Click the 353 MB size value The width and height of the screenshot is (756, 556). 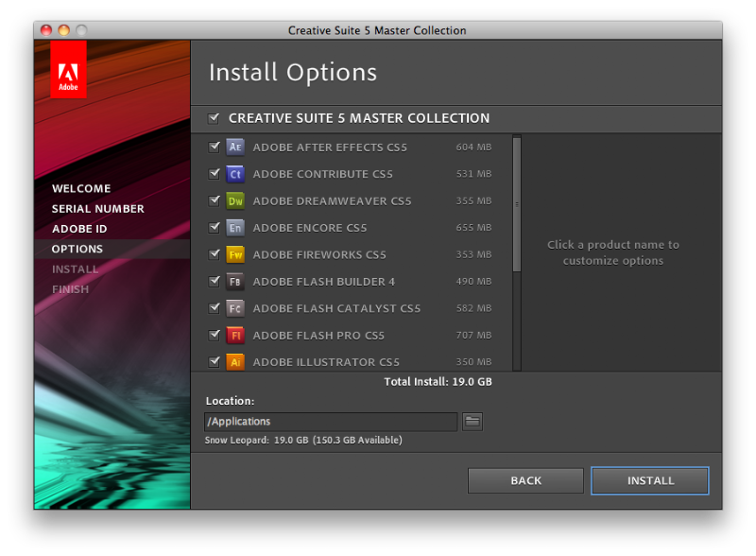coord(473,254)
